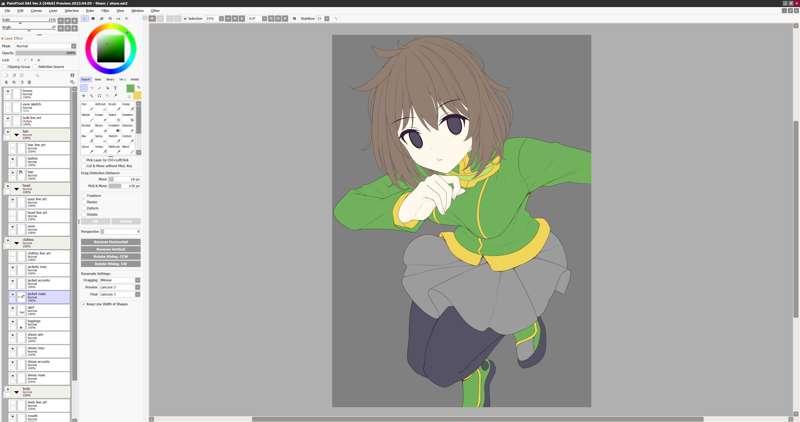Screen dimensions: 800x422
Task: Toggle visibility of skirt layer
Action: pyautogui.click(x=13, y=308)
